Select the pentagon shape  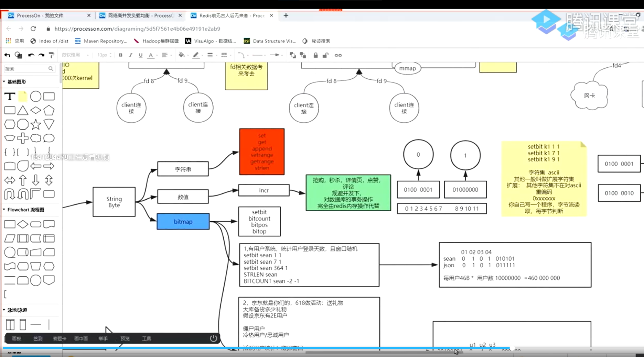click(x=49, y=111)
